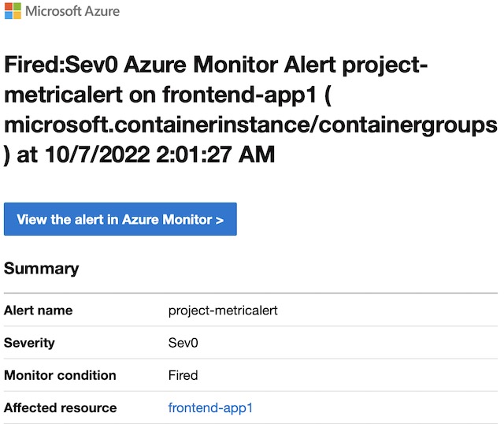The image size is (504, 424).
Task: Click microsoft.containerinstance/containergroups text in title
Action: (250, 125)
